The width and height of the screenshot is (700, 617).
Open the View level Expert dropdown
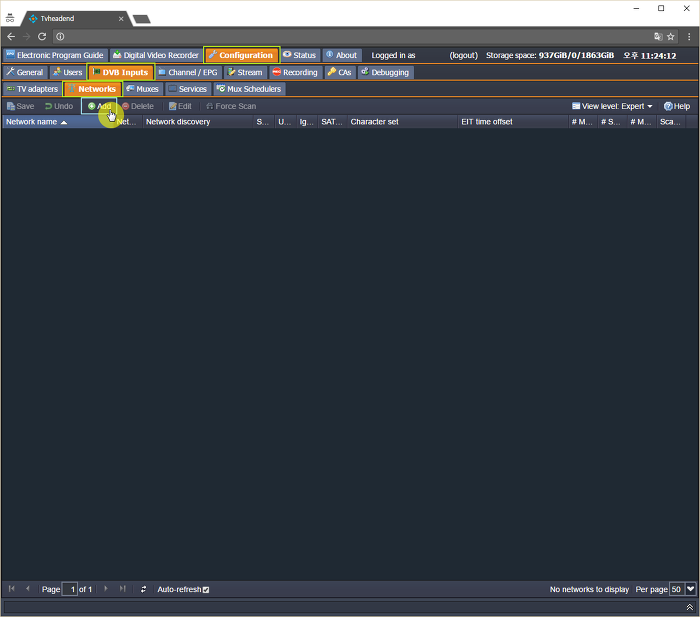point(612,106)
